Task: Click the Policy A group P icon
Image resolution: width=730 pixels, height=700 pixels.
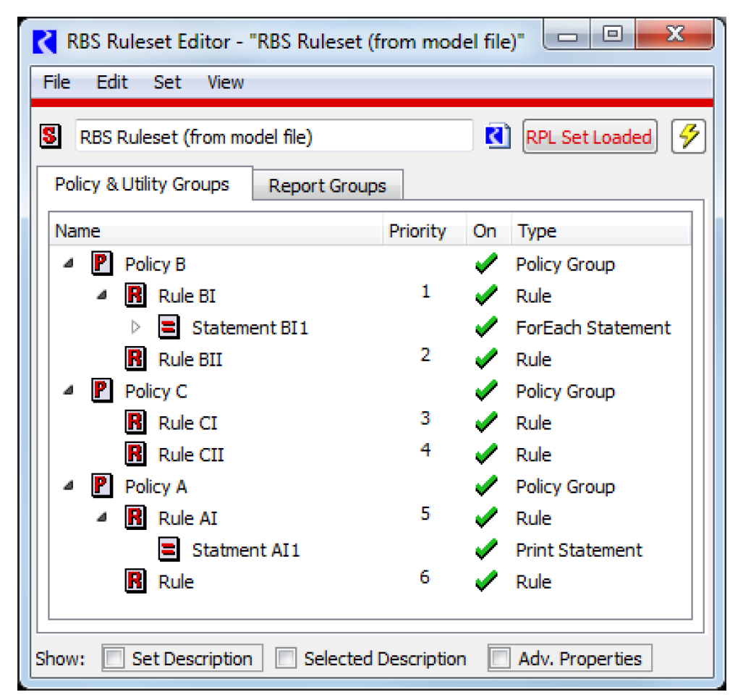Action: coord(102,486)
